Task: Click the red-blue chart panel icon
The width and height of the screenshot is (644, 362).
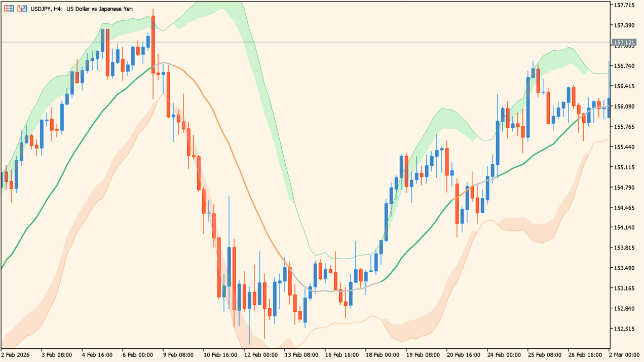Action: (21, 9)
